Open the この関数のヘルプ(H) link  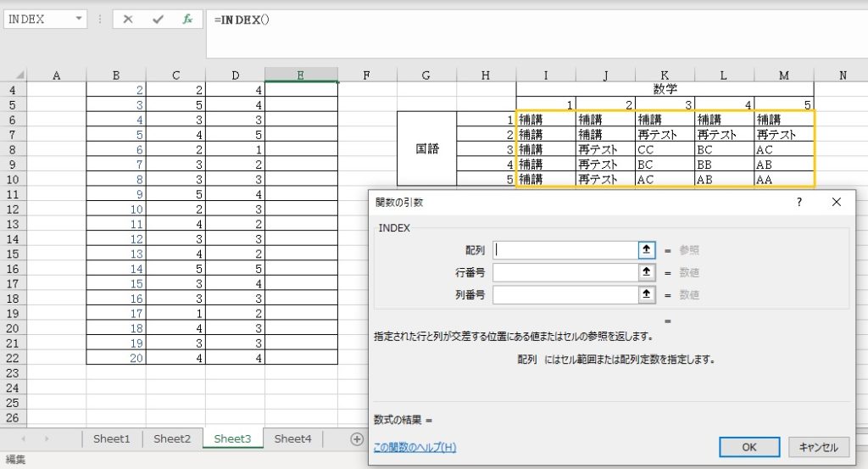(x=415, y=447)
